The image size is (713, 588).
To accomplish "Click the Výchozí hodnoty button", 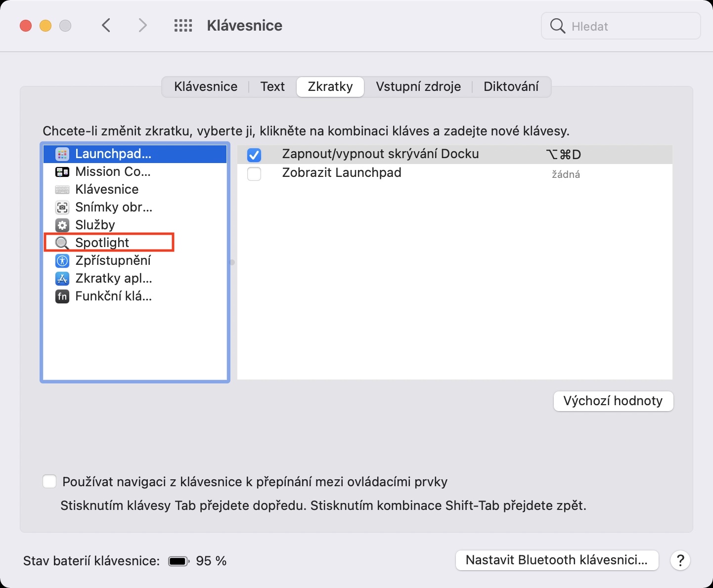I will [613, 401].
